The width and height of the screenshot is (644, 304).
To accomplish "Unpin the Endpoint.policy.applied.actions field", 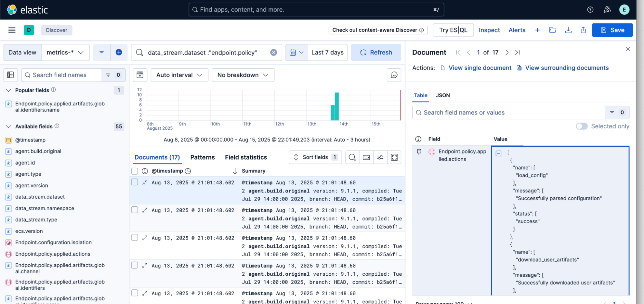I will [x=419, y=152].
